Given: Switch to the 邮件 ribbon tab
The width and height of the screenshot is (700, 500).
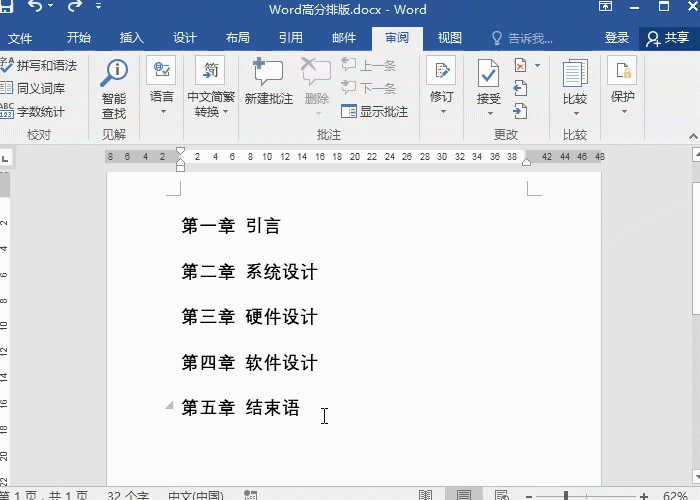Looking at the screenshot, I should [x=344, y=38].
